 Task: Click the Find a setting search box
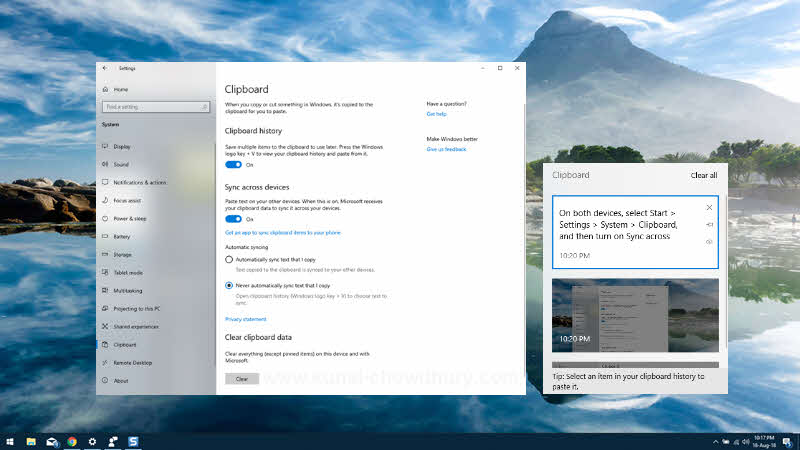click(156, 107)
